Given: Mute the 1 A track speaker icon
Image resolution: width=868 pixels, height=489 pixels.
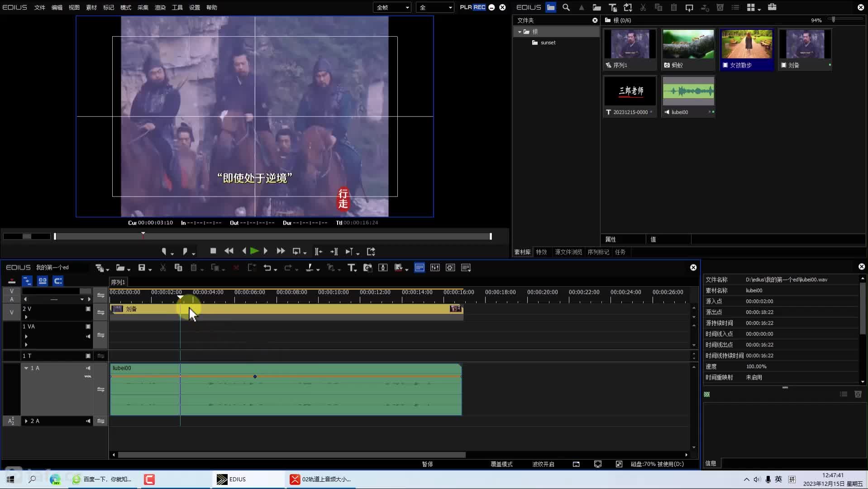Looking at the screenshot, I should [x=88, y=368].
